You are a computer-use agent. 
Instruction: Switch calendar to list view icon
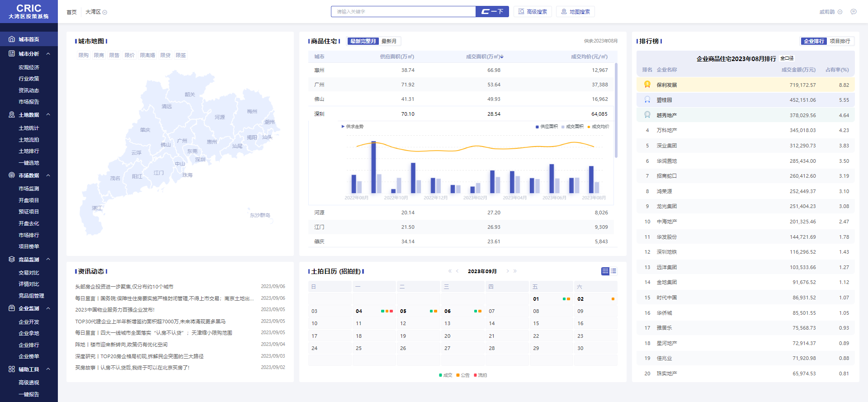click(613, 271)
